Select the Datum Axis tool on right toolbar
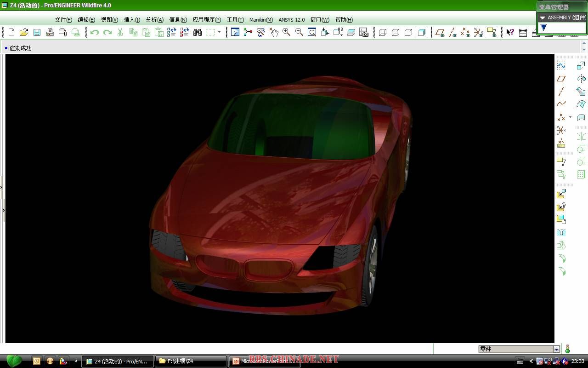The image size is (588, 368). pos(561,92)
